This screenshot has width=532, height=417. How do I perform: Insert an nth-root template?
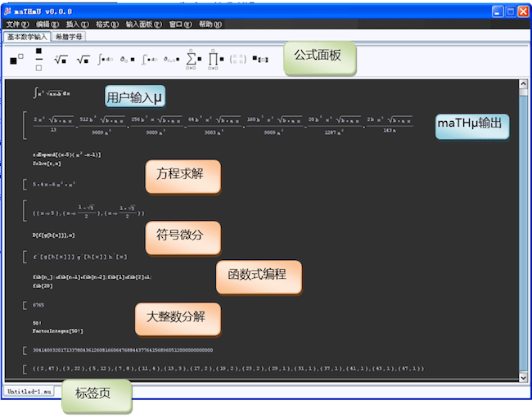pos(61,60)
